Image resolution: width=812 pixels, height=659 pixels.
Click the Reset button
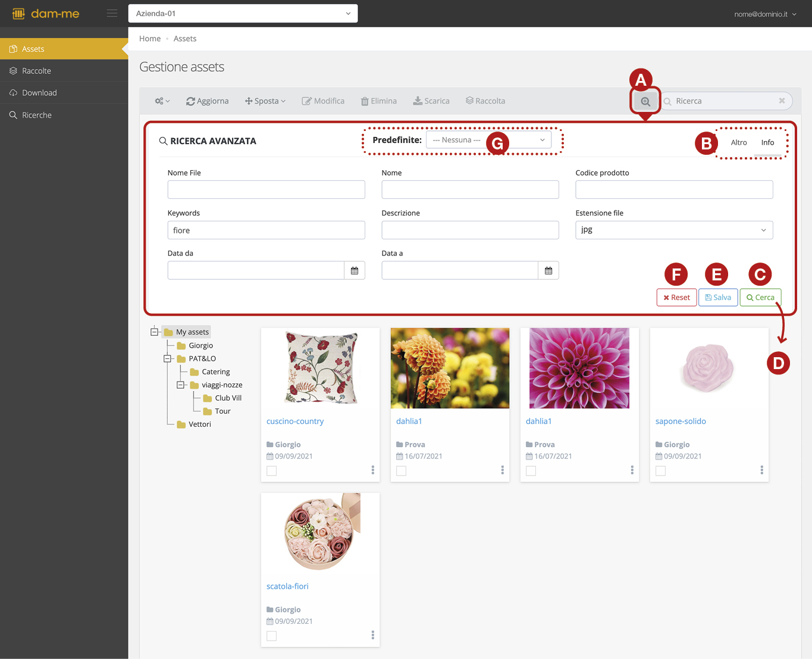pos(676,298)
